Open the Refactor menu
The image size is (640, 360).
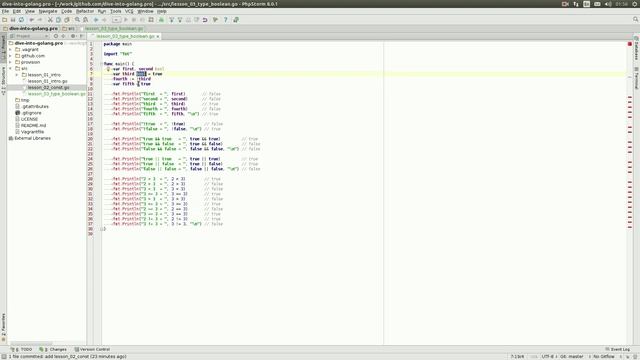coord(85,11)
